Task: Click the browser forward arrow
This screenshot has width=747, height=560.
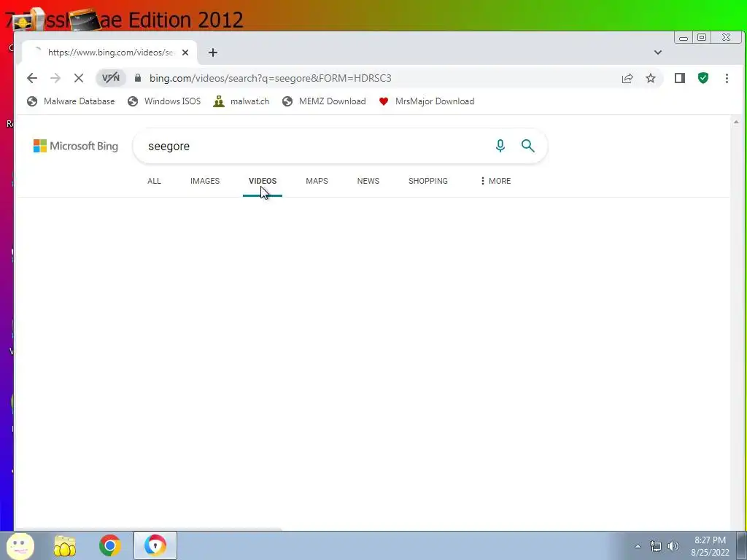Action: pyautogui.click(x=55, y=78)
